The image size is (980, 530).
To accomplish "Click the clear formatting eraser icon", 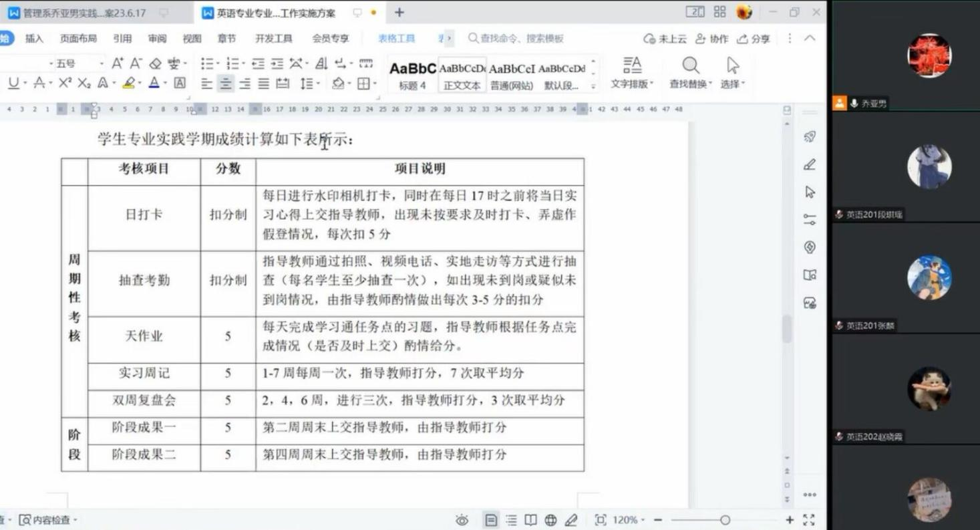I will coord(155,63).
